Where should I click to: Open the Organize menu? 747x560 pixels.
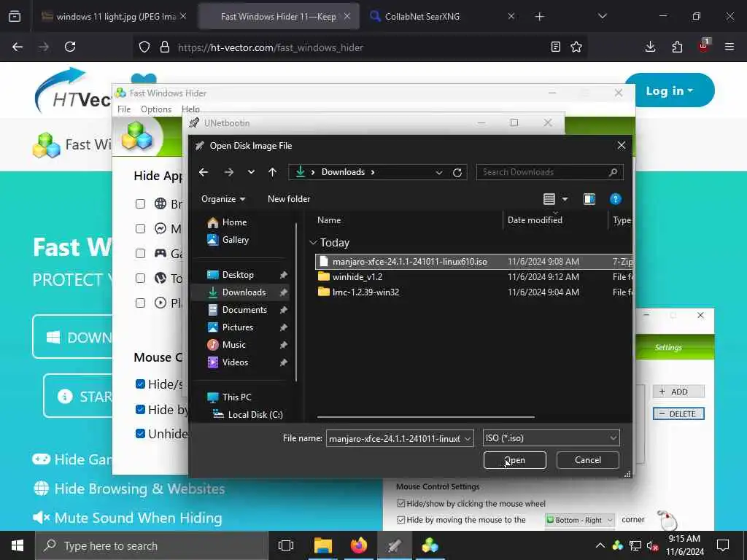pos(223,199)
